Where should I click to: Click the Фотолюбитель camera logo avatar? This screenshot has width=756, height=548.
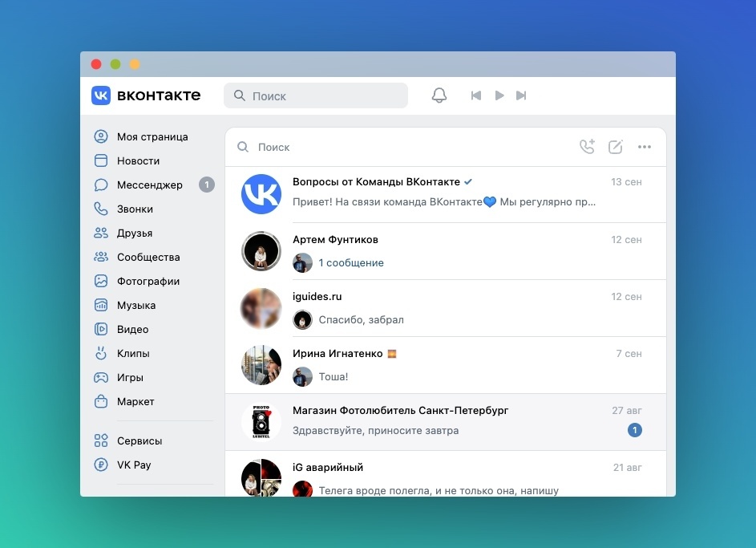pos(261,422)
